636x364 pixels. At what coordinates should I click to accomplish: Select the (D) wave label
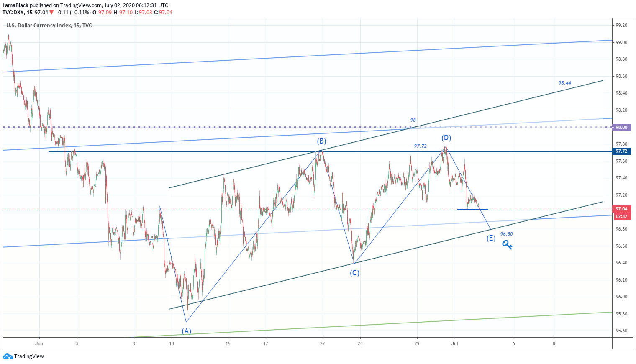pos(446,138)
